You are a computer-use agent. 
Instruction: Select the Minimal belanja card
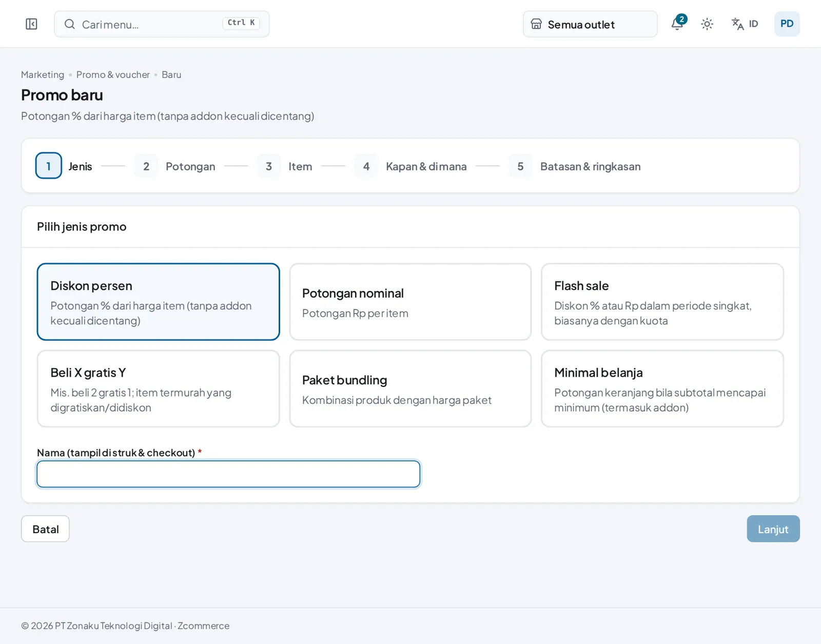coord(662,388)
